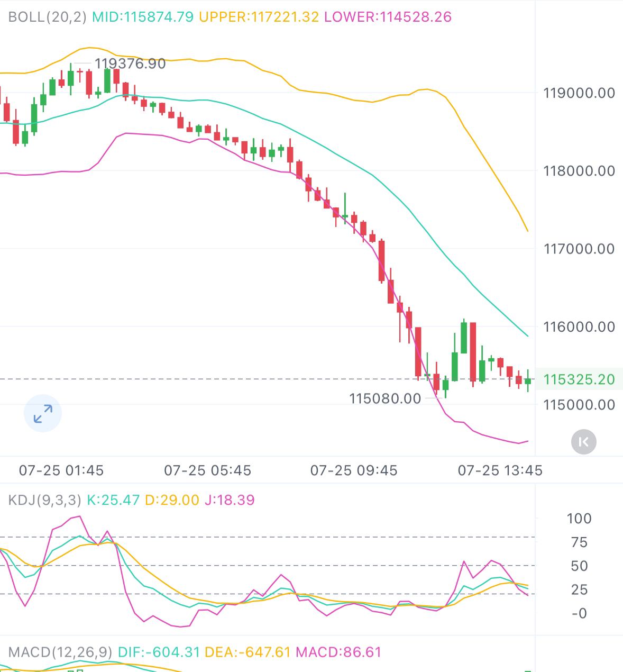Click the gray jump-to-latest candle icon
Screen dimensions: 623x672
point(583,442)
